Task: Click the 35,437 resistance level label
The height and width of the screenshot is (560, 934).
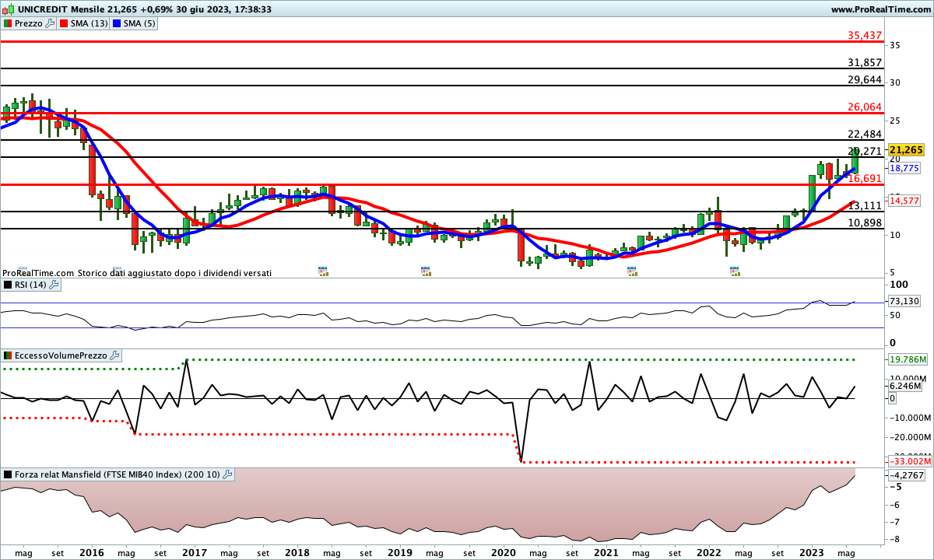Action: coord(865,36)
